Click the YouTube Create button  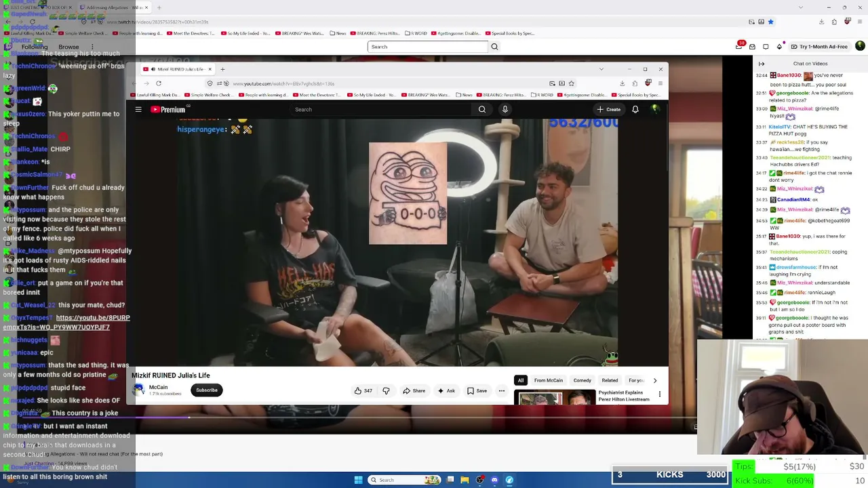609,109
